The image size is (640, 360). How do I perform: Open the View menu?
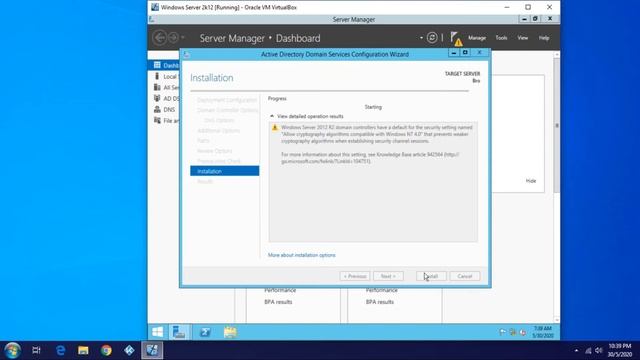pos(522,38)
